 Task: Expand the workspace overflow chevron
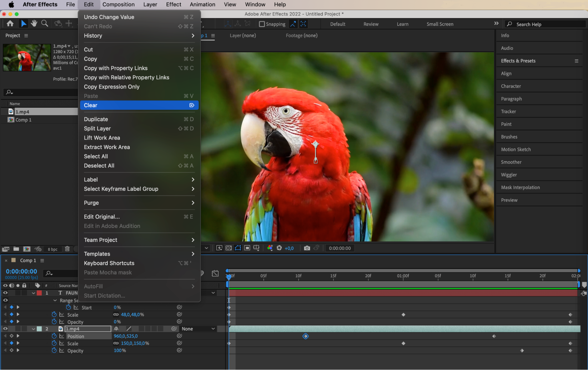pos(496,24)
